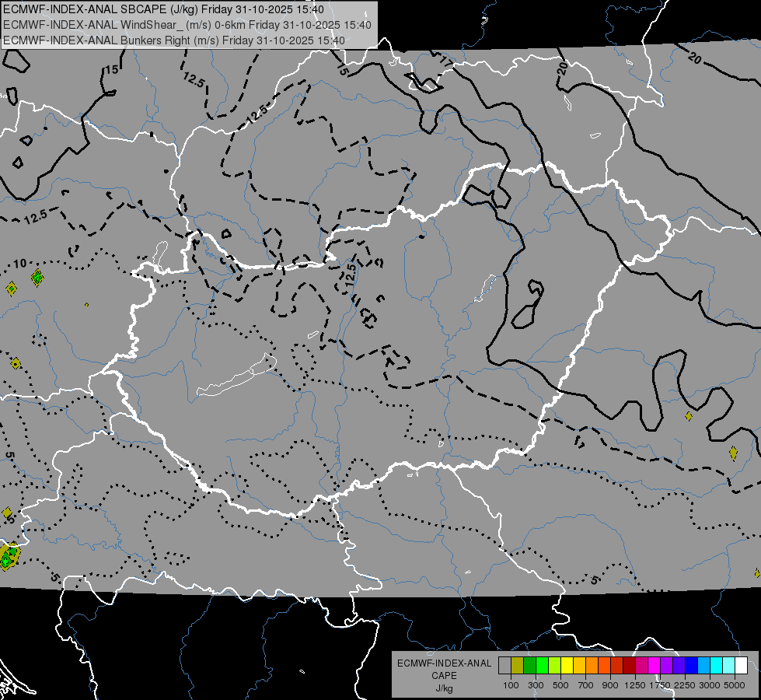Image resolution: width=761 pixels, height=700 pixels.
Task: Select the magenta swatch in the legend
Action: [x=655, y=666]
